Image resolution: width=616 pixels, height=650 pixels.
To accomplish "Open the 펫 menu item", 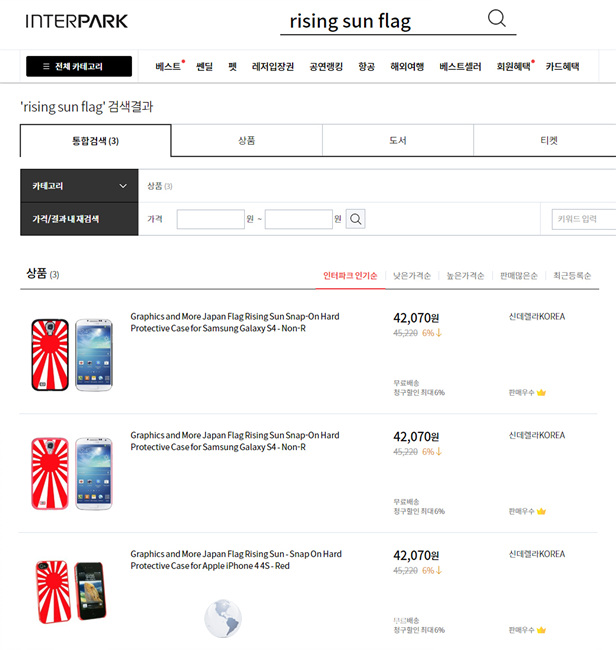I will 233,66.
